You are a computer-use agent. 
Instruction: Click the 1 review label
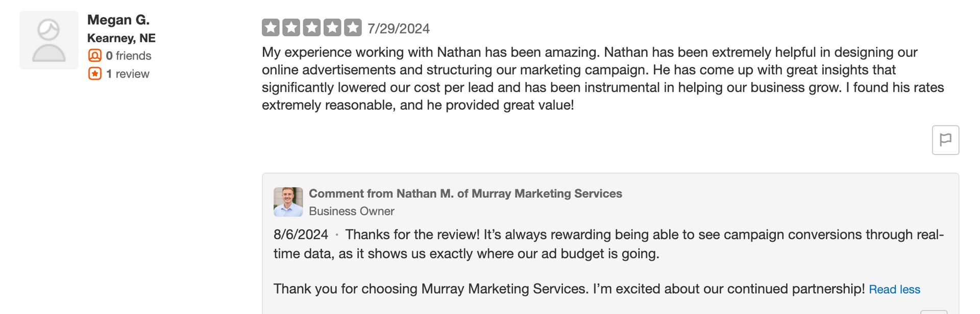(128, 74)
